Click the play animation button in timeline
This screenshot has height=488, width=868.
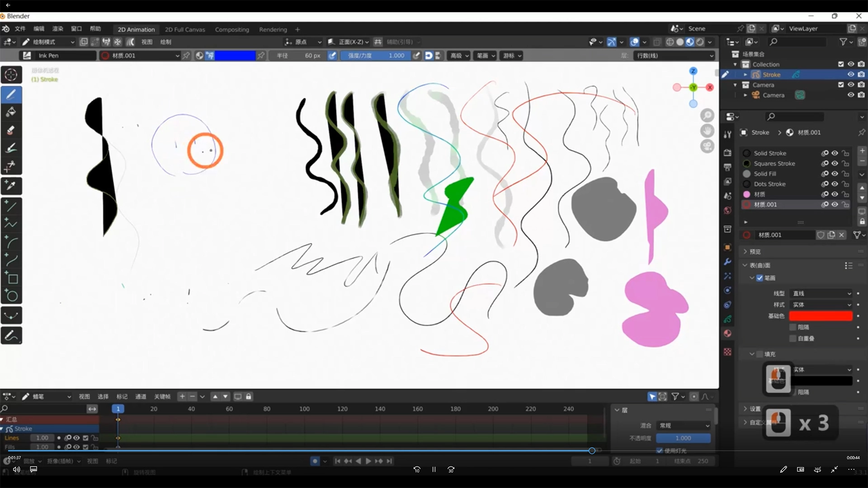368,461
